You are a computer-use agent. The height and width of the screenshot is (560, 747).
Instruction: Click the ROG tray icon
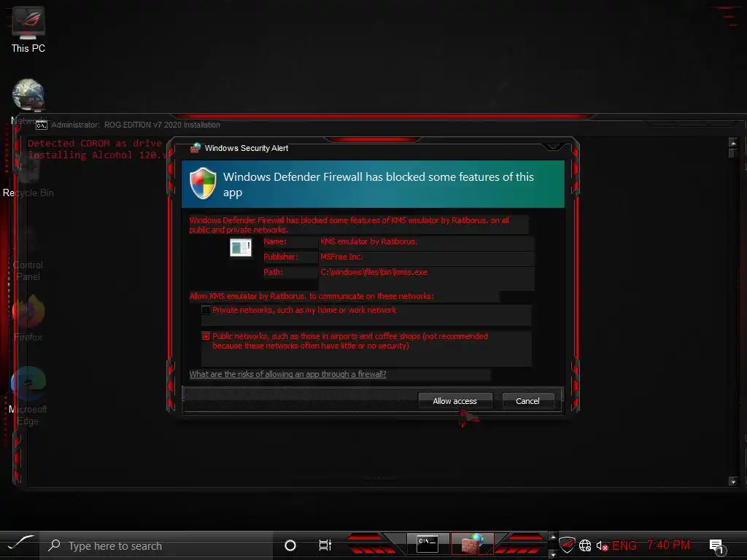coord(566,545)
